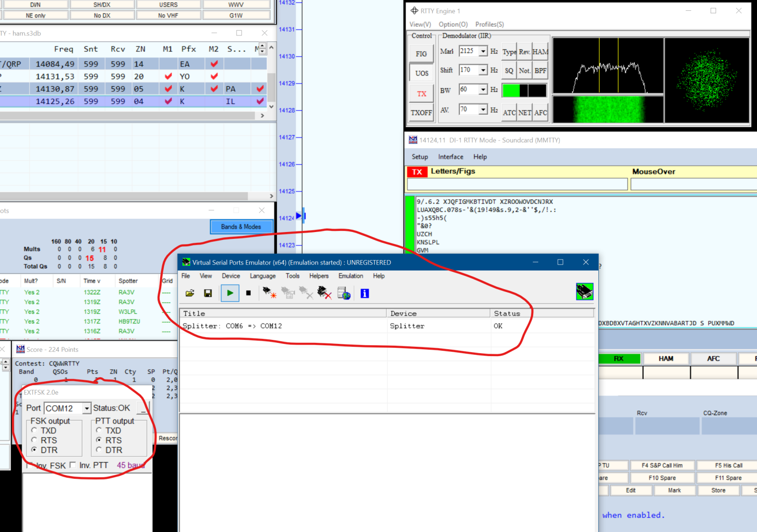Image resolution: width=757 pixels, height=532 pixels.
Task: Click the Bands & Modes button
Action: tap(241, 227)
